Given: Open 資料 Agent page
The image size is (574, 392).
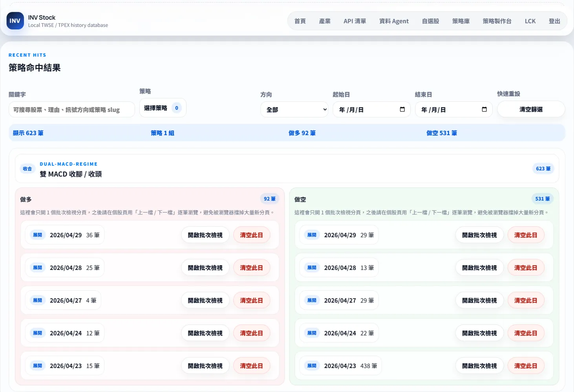Looking at the screenshot, I should (394, 21).
